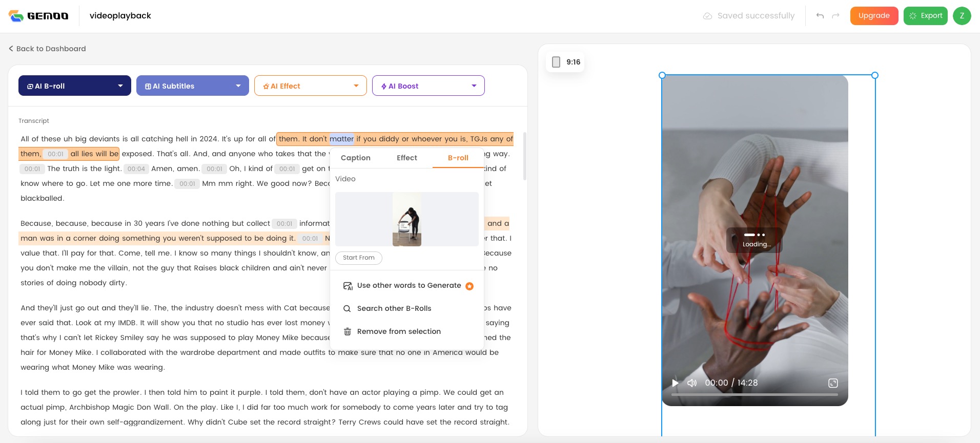The image size is (980, 443).
Task: Open the AI Boost dropdown
Action: (x=428, y=86)
